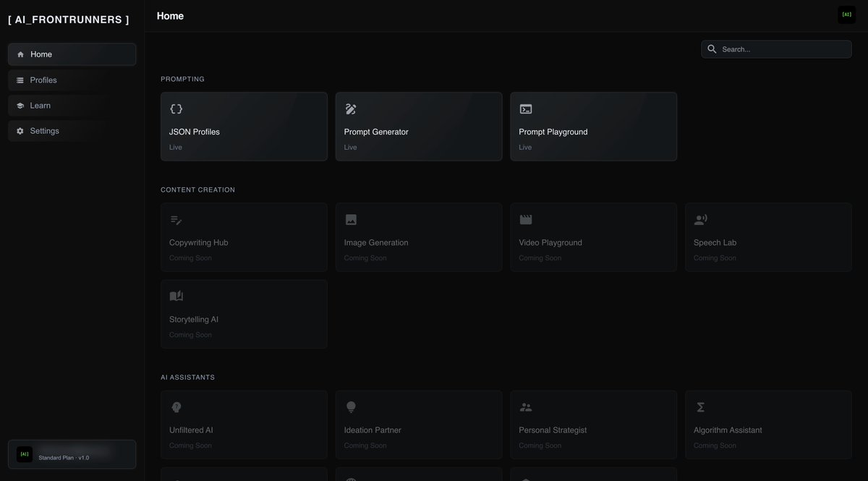The width and height of the screenshot is (868, 481).
Task: Click the Personal Strategist people icon
Action: tap(526, 407)
